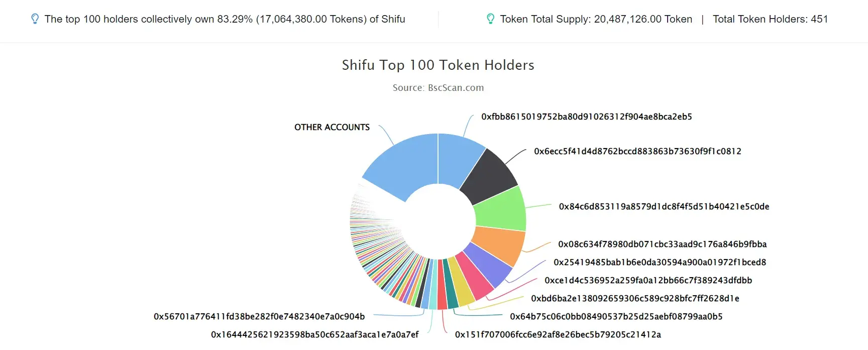This screenshot has height=350, width=868.
Task: Click address label 0xfbb8615019752ba80d91026312f904ae8bca2eb5
Action: [x=587, y=116]
